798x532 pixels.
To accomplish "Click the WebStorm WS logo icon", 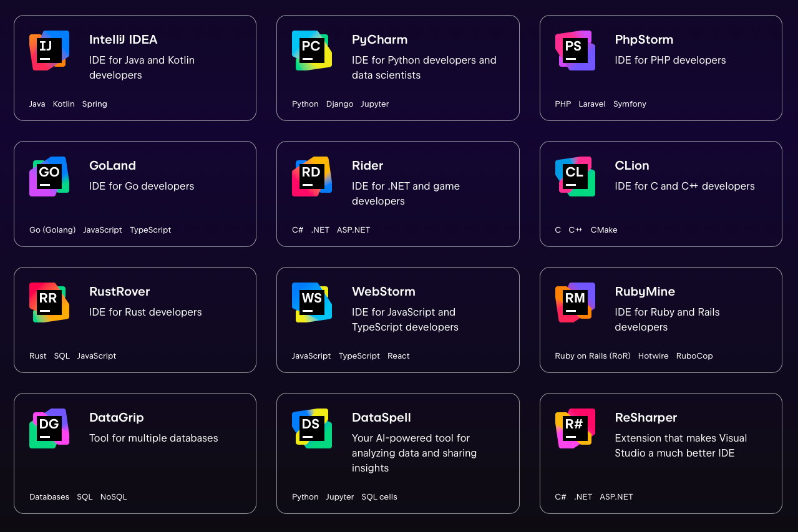I will click(312, 302).
